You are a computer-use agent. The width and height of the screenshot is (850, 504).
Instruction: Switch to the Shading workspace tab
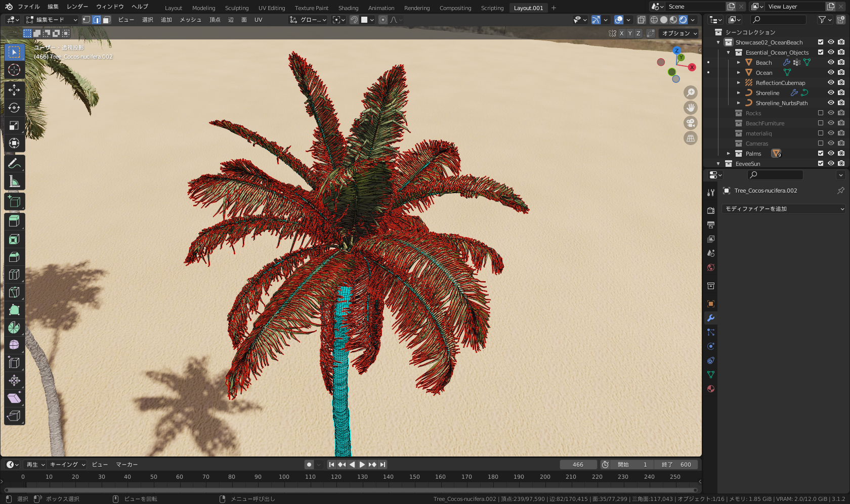[x=348, y=8]
